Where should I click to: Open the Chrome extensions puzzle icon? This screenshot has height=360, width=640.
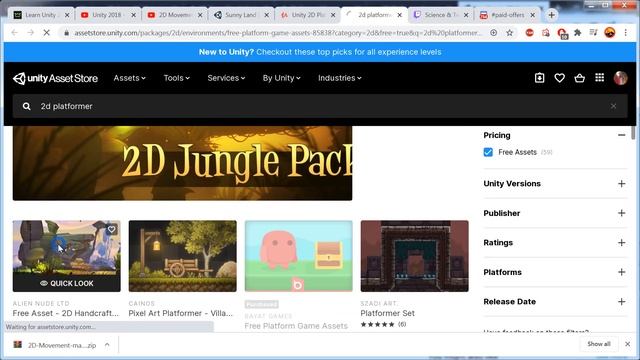[x=578, y=33]
